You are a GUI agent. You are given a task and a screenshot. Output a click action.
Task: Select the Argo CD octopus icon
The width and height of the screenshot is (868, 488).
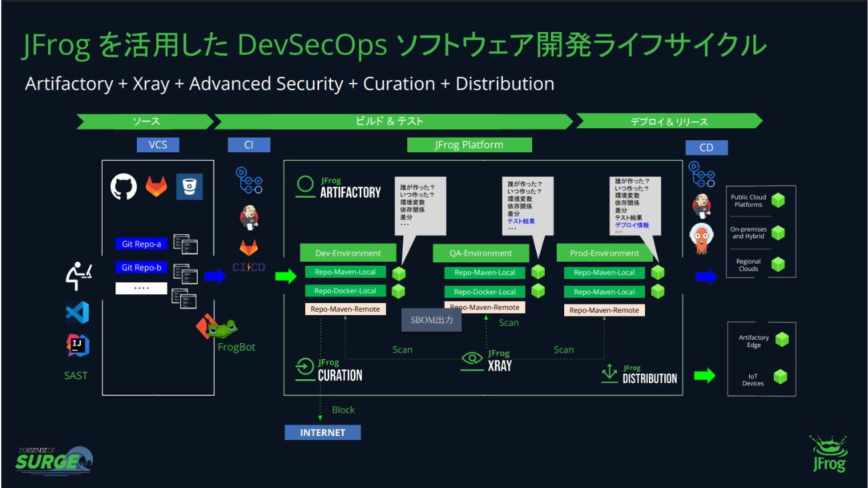pyautogui.click(x=701, y=239)
